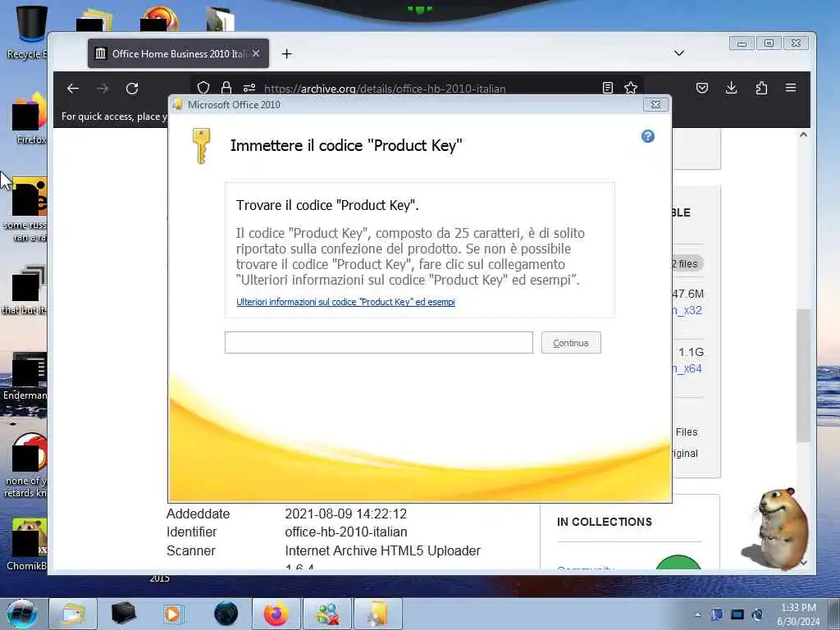This screenshot has height=630, width=840.
Task: Open the file explorer taskbar icon
Action: pos(73,614)
